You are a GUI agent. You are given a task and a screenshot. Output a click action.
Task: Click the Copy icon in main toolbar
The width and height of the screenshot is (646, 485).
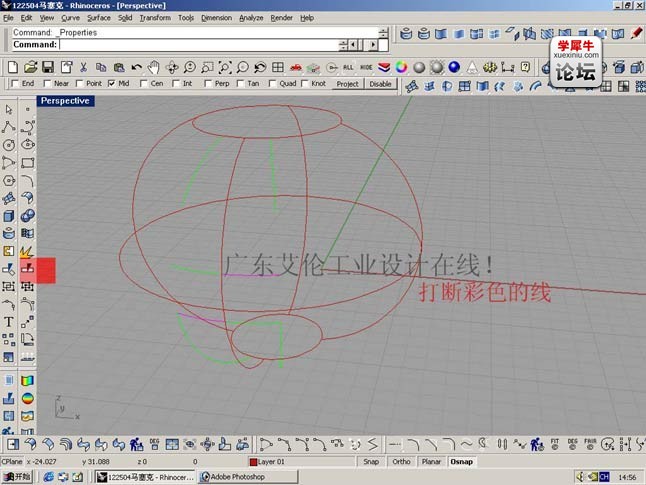(x=101, y=67)
